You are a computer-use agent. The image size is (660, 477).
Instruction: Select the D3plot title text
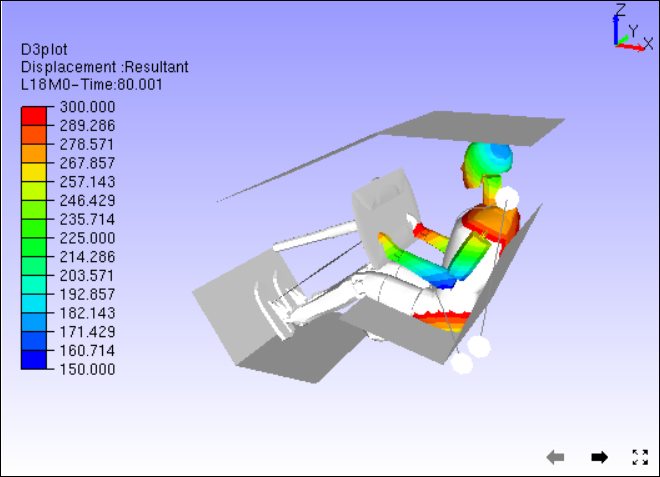coord(46,50)
